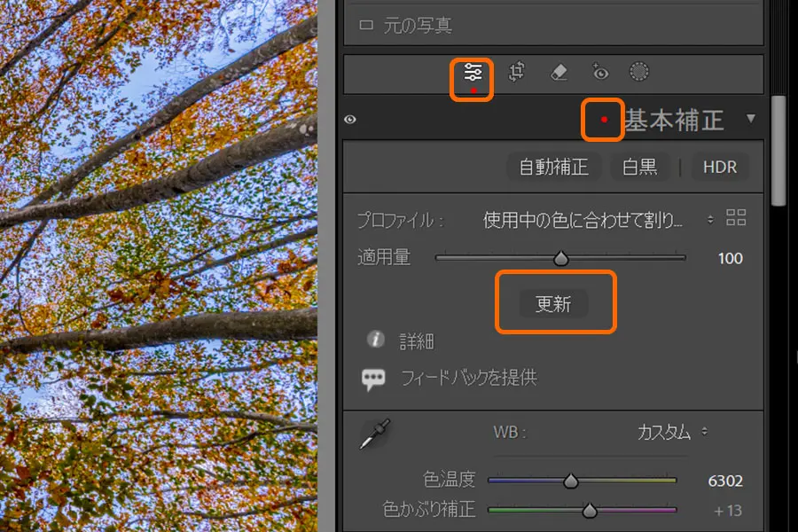Open the プロファイル dropdown
Screen dimensions: 798x532
[x=598, y=220]
